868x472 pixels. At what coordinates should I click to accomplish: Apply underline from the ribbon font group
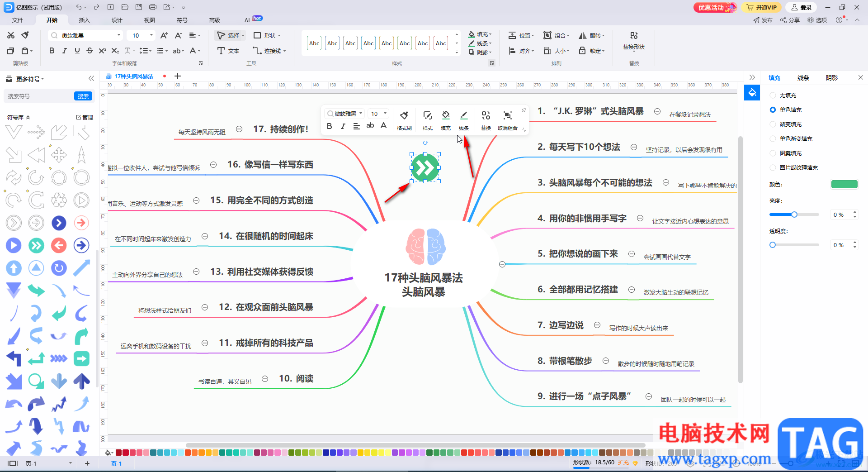pos(77,51)
